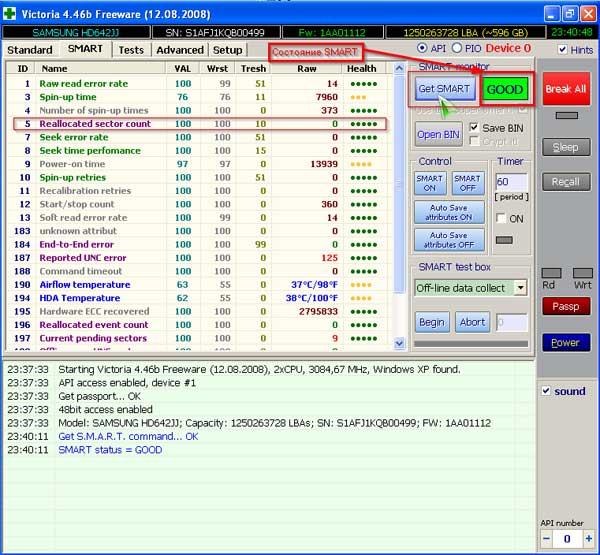
Task: Click the green GOOD status indicator
Action: 504,89
